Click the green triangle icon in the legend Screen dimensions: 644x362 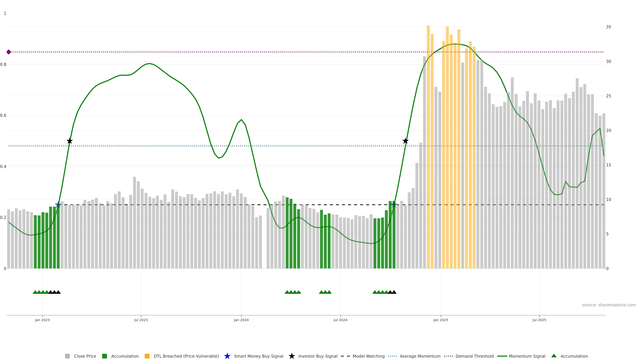[x=554, y=356]
